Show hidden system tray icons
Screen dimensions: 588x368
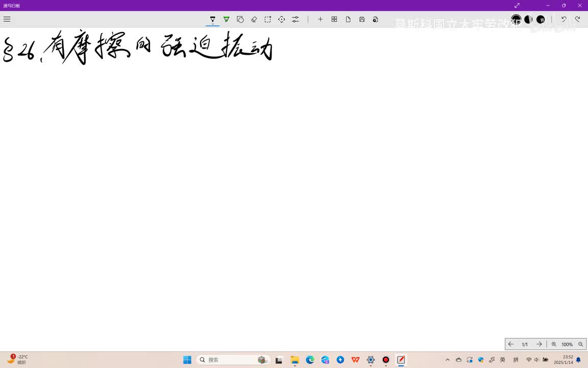pos(447,360)
